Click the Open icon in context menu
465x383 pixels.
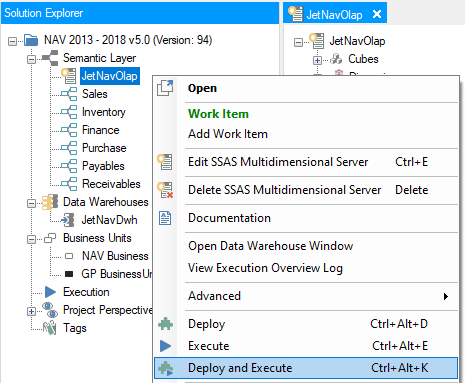[165, 88]
